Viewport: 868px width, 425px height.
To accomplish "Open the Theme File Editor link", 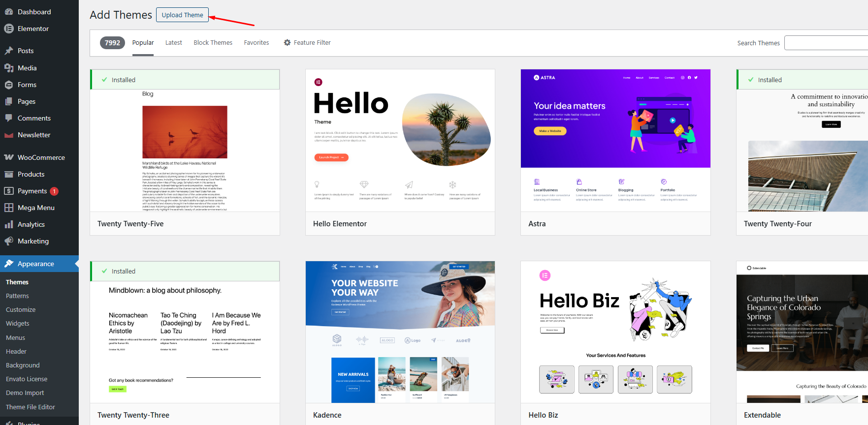I will pos(31,407).
